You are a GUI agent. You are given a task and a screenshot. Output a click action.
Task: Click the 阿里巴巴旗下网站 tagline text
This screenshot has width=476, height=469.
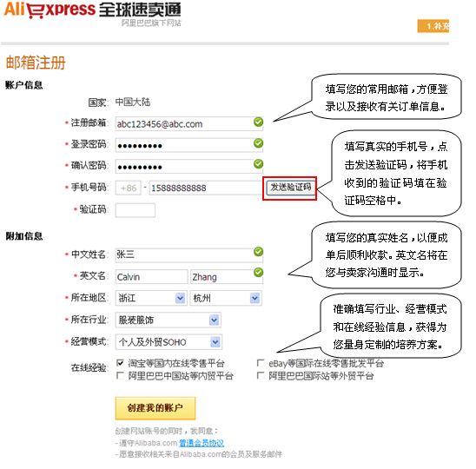151,23
